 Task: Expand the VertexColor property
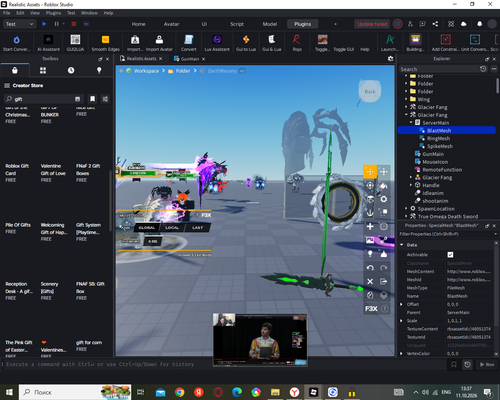401,353
